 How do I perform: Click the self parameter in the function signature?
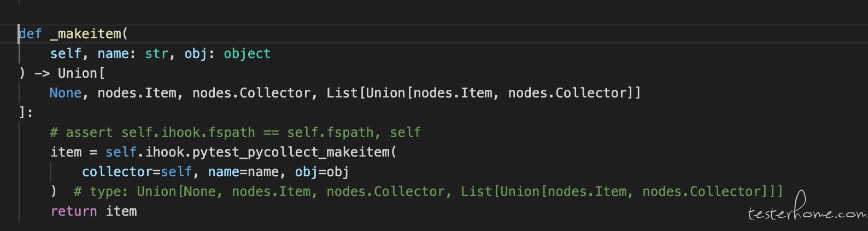click(66, 54)
